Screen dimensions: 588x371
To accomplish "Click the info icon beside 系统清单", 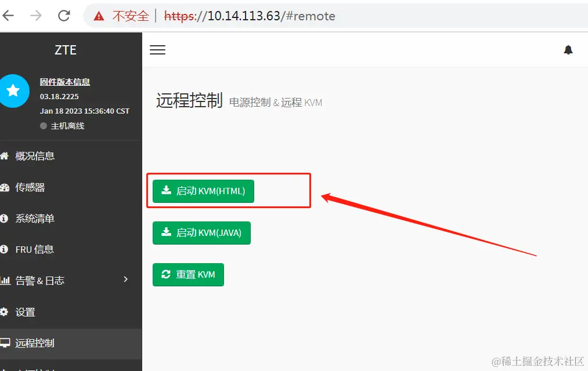I will pyautogui.click(x=4, y=219).
